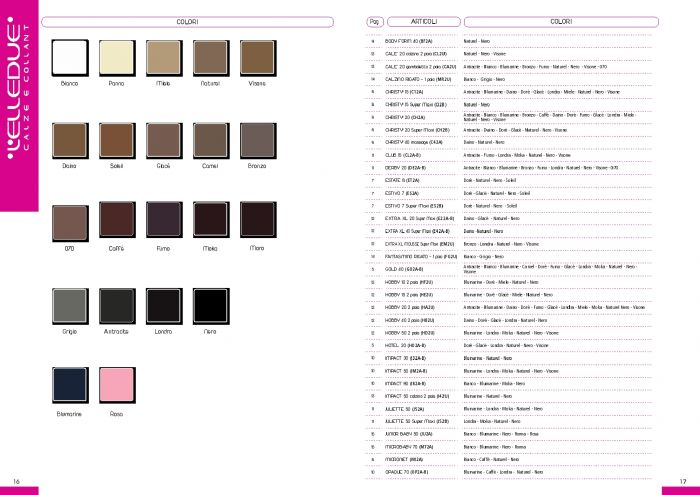The height and width of the screenshot is (495, 700).
Task: Choose the Londra swatch
Action: [x=164, y=306]
